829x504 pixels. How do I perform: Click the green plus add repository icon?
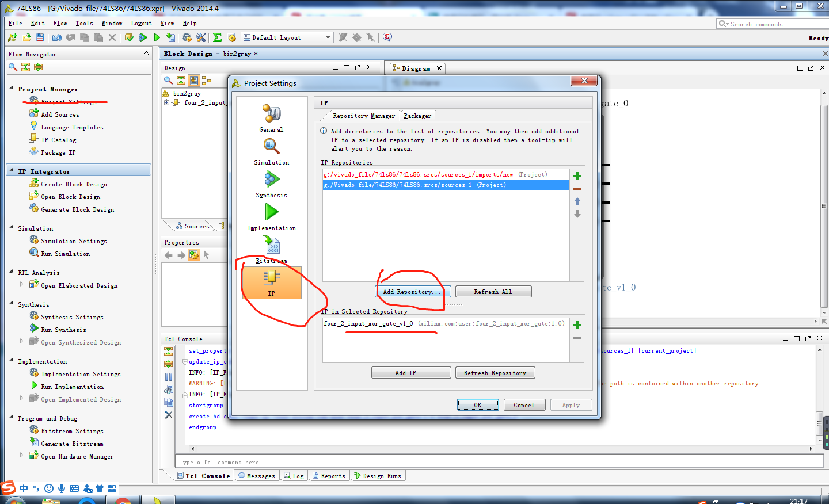coord(577,176)
